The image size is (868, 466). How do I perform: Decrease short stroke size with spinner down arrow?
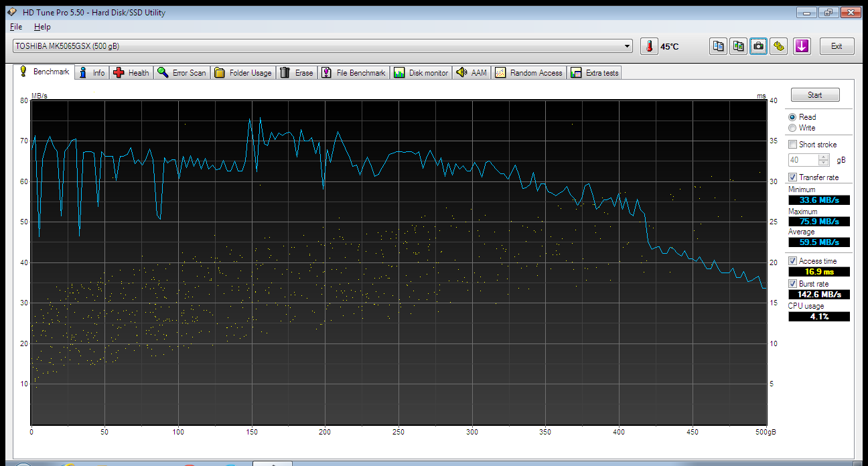[824, 163]
